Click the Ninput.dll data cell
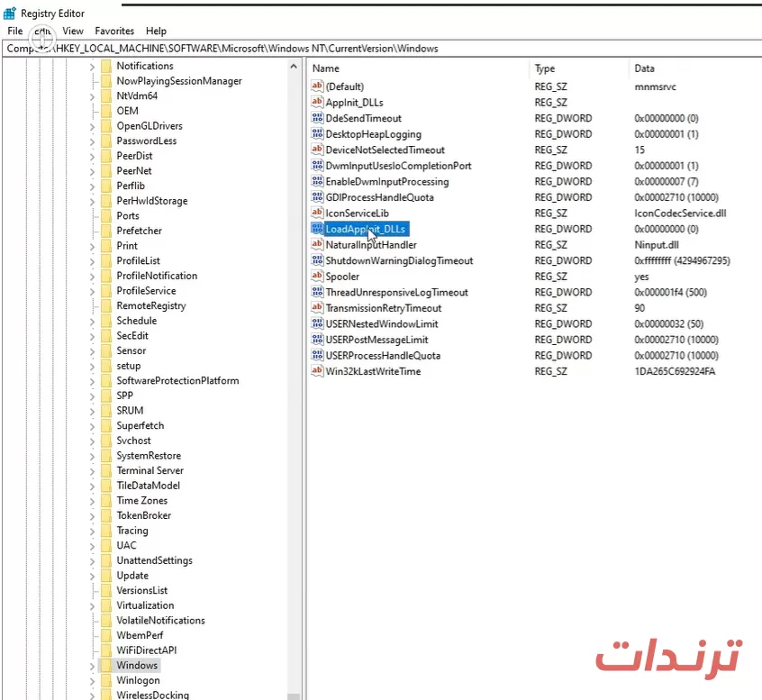This screenshot has width=762, height=700. tap(656, 244)
